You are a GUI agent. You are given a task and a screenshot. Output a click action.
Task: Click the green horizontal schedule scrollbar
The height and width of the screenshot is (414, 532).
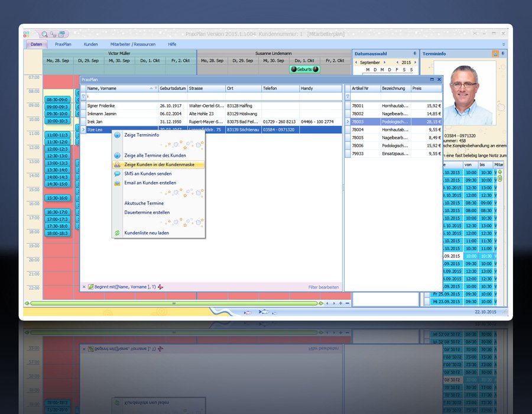[x=174, y=303]
